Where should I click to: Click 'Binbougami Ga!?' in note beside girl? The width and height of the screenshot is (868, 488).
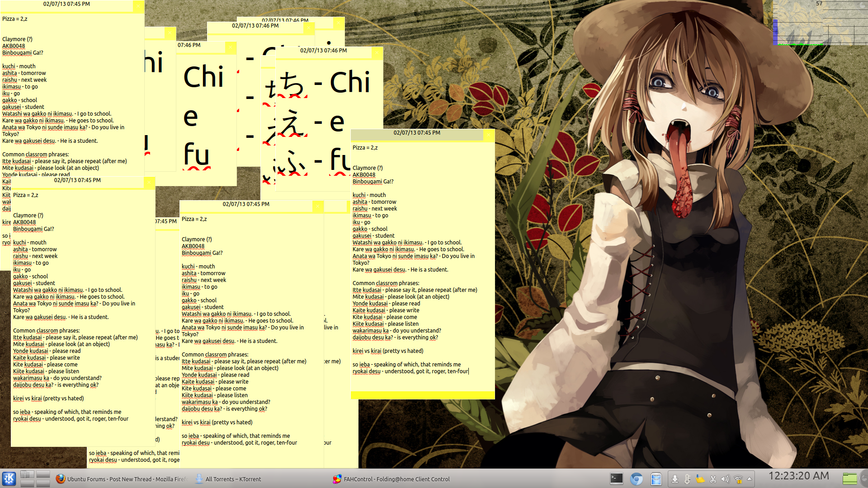click(373, 182)
